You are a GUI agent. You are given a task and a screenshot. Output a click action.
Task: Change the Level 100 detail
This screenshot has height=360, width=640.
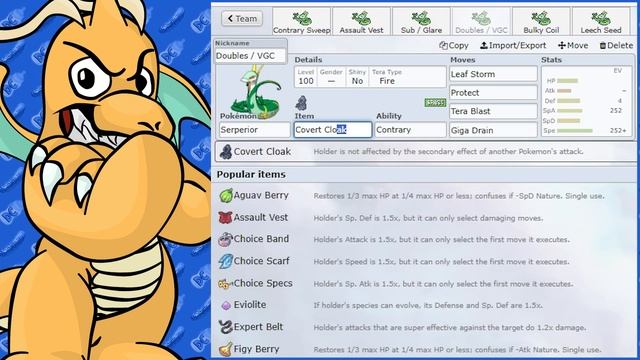pyautogui.click(x=306, y=77)
